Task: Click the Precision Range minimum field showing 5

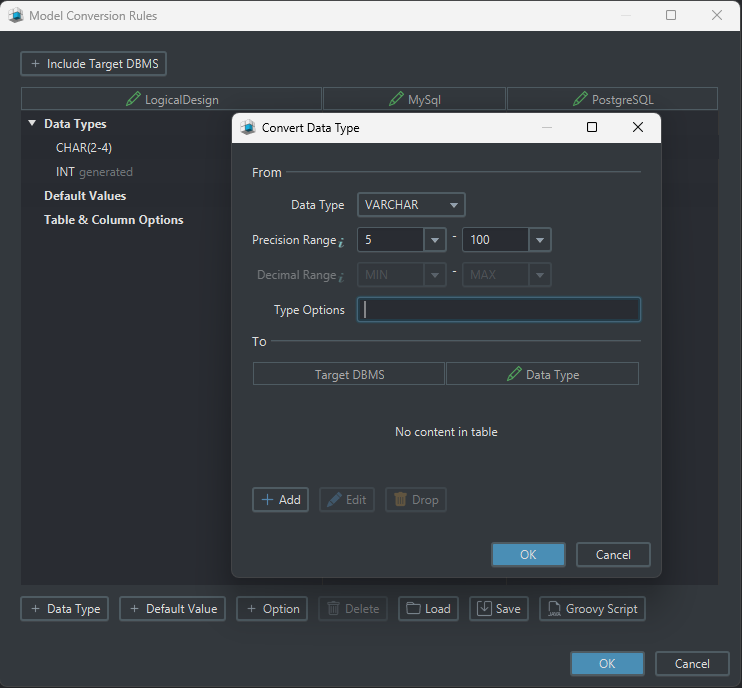Action: 390,240
